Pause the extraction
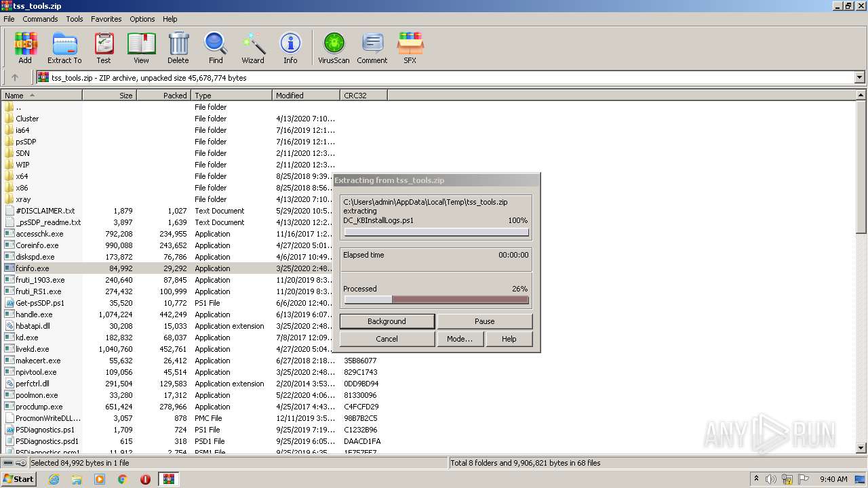Screen dimensions: 868x488 pyautogui.click(x=484, y=321)
